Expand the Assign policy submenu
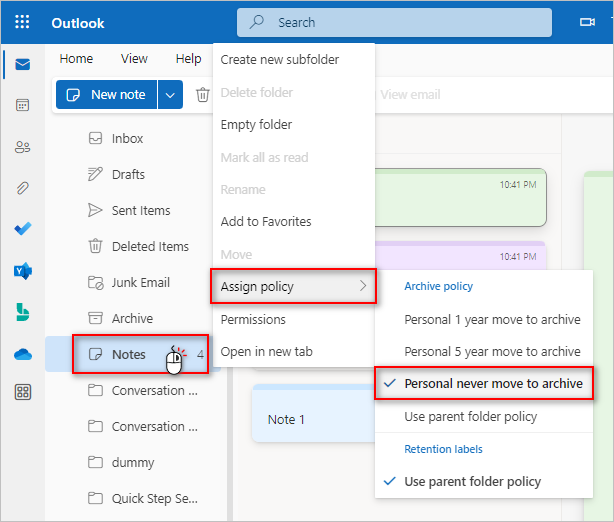 click(293, 286)
